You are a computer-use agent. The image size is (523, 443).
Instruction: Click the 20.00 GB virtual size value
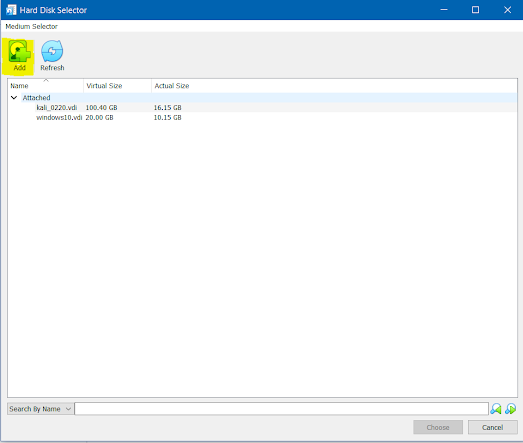click(99, 117)
